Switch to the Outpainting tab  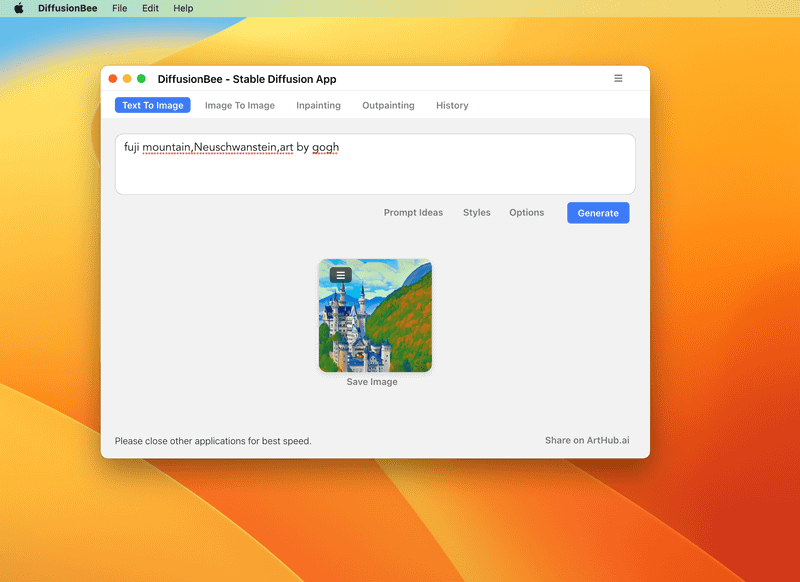click(x=388, y=105)
